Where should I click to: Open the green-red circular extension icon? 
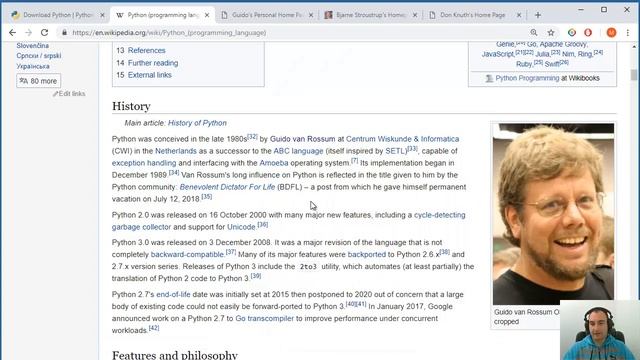tap(572, 33)
